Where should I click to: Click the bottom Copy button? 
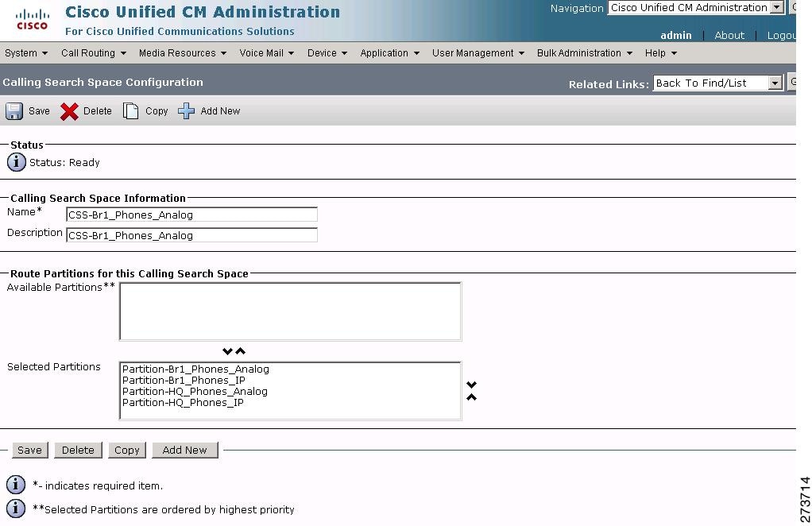127,450
